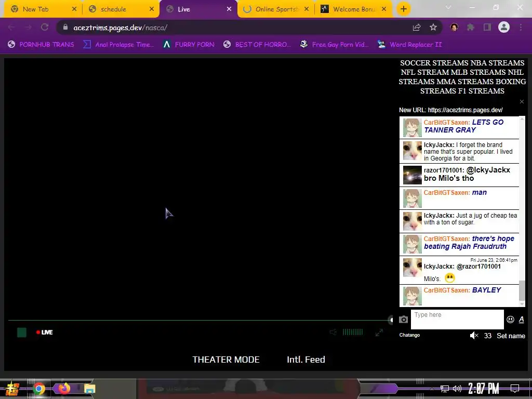Toggle the browser side panel

[x=487, y=28]
